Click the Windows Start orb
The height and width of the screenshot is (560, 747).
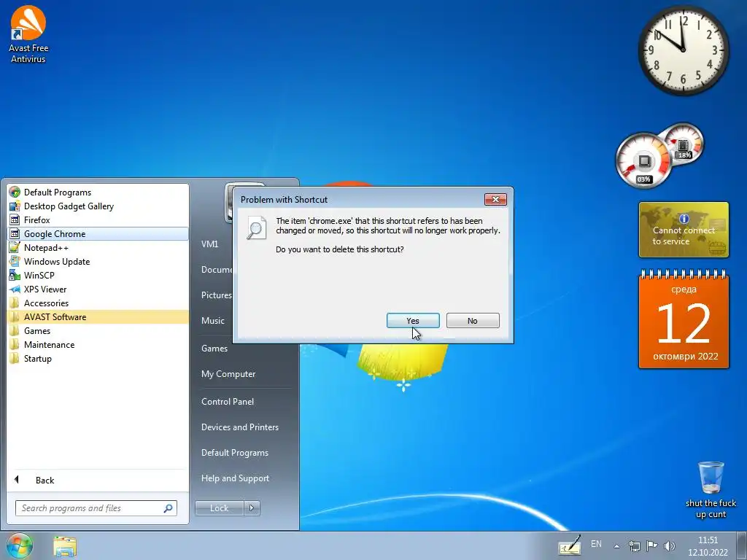(20, 545)
